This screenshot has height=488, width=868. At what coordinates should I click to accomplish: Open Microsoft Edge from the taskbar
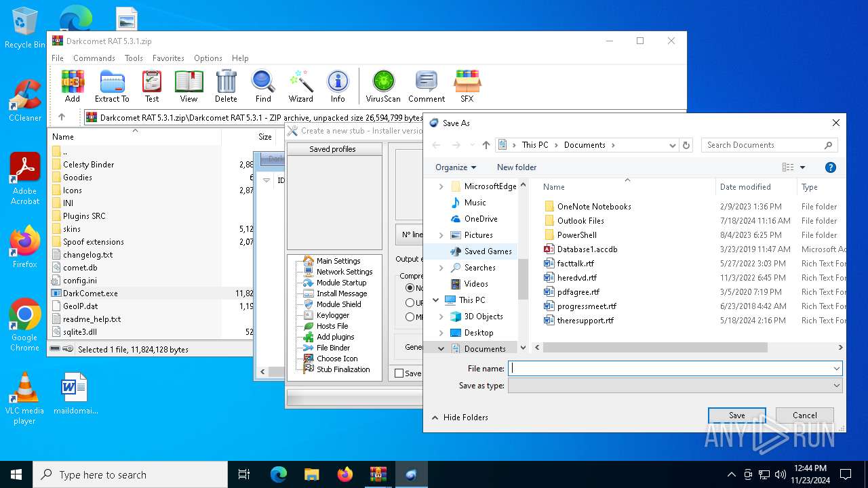[x=279, y=474]
